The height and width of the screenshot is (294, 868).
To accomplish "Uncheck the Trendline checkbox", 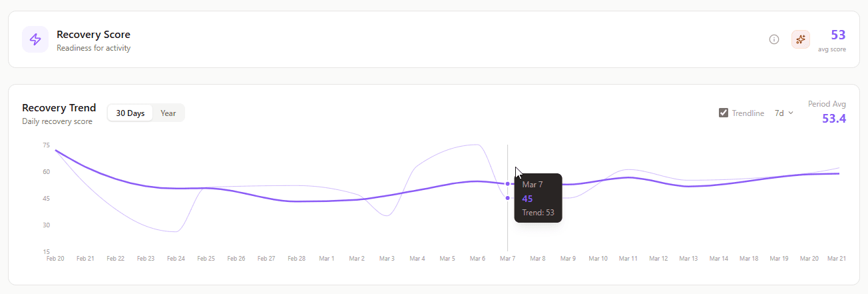I will pyautogui.click(x=724, y=113).
